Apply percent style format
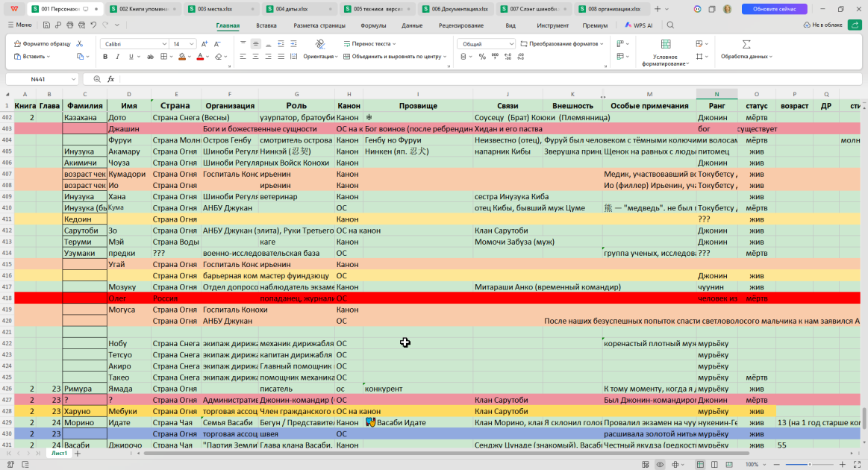The height and width of the screenshot is (470, 868). pos(482,57)
